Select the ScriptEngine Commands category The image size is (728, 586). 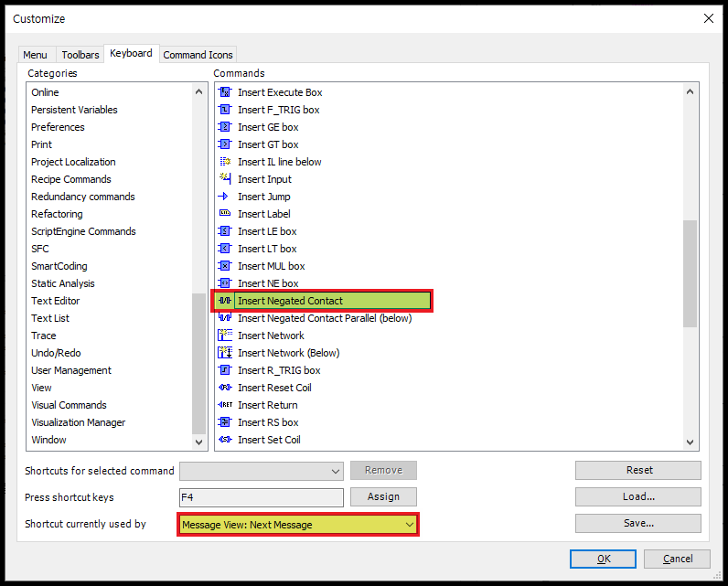83,231
